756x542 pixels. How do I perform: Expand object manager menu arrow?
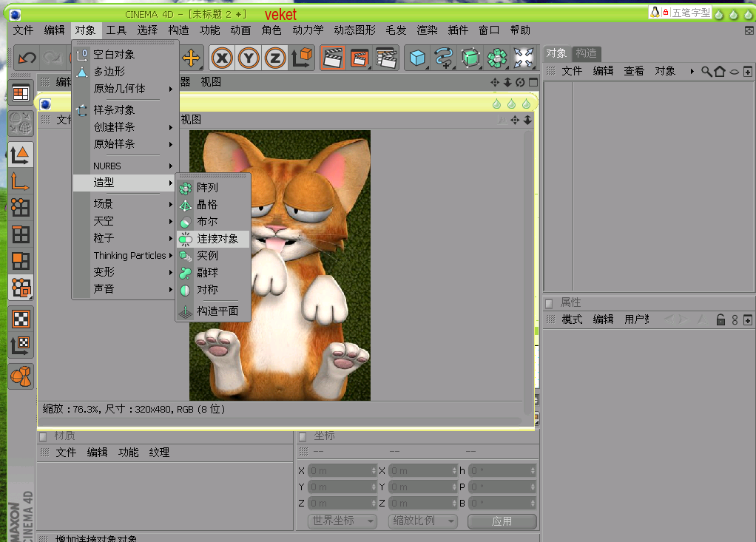pyautogui.click(x=692, y=71)
